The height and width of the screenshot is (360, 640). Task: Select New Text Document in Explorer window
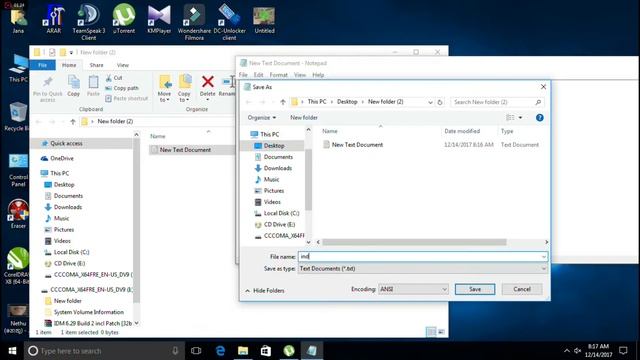[x=185, y=150]
